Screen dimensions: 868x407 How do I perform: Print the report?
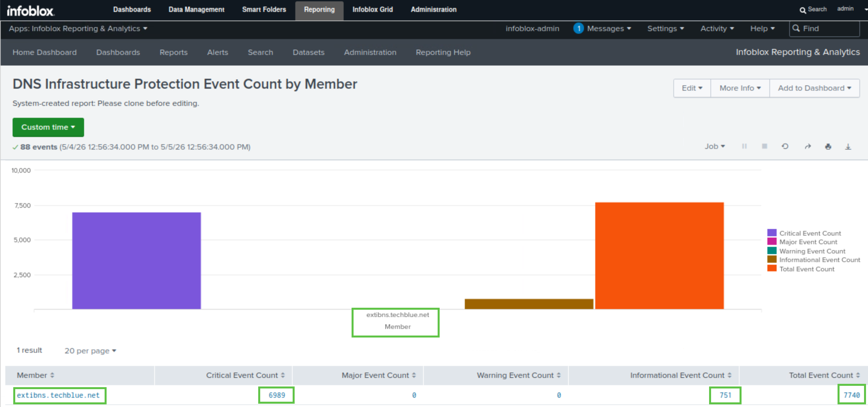pos(828,146)
